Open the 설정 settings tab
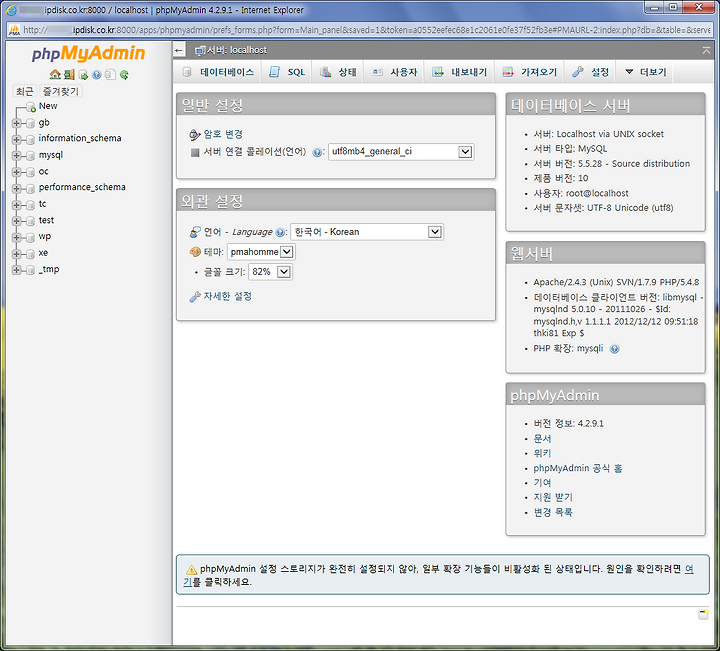Viewport: 720px width, 651px height. [591, 72]
